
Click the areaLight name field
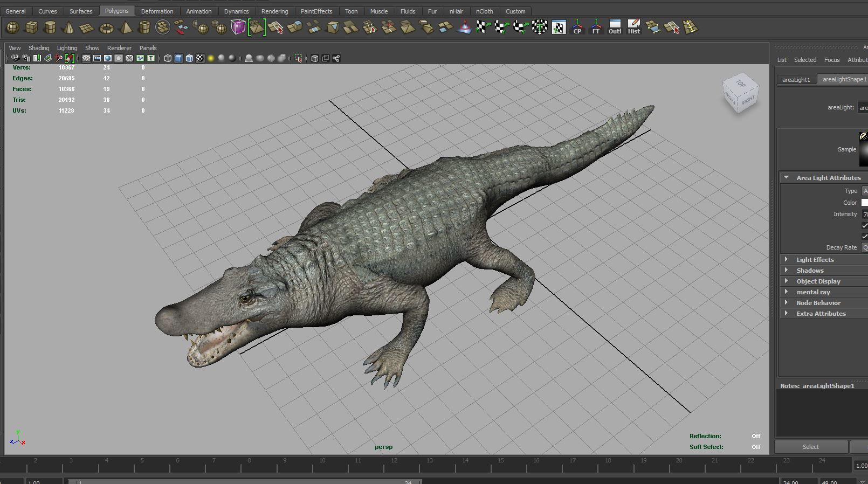(x=863, y=107)
